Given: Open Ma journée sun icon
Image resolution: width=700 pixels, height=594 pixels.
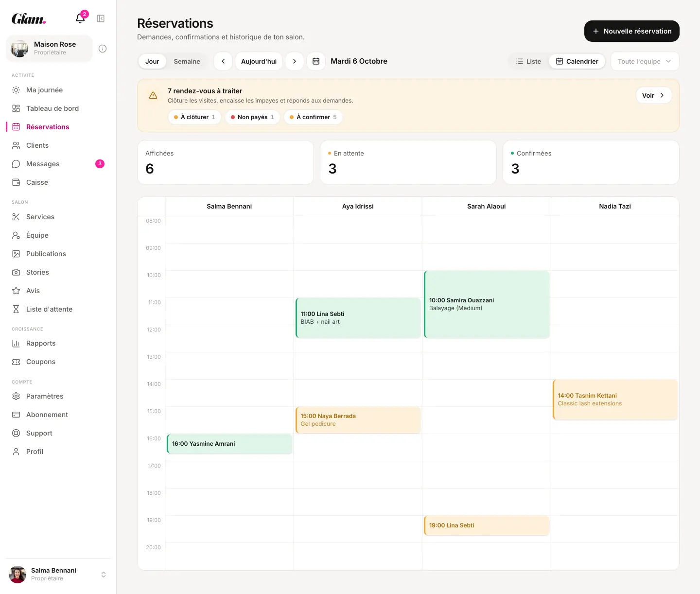Looking at the screenshot, I should click(16, 90).
